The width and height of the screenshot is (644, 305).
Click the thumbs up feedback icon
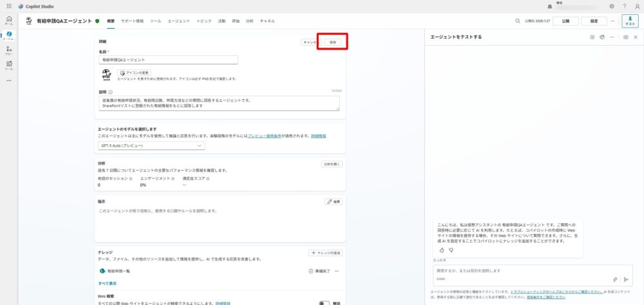click(x=442, y=250)
